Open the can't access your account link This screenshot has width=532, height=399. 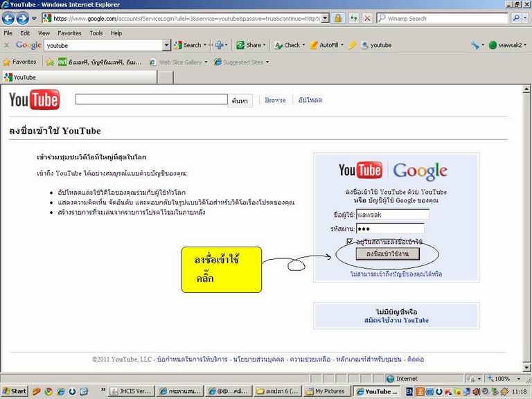[x=396, y=274]
